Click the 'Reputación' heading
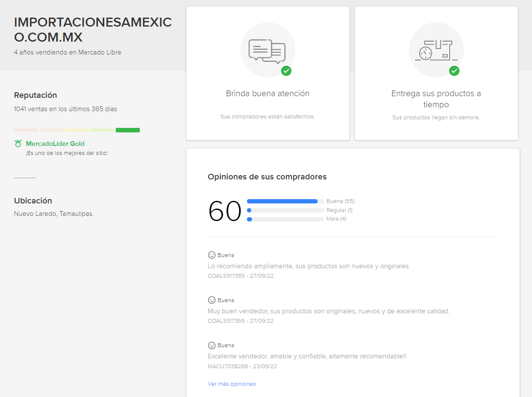 (x=36, y=95)
